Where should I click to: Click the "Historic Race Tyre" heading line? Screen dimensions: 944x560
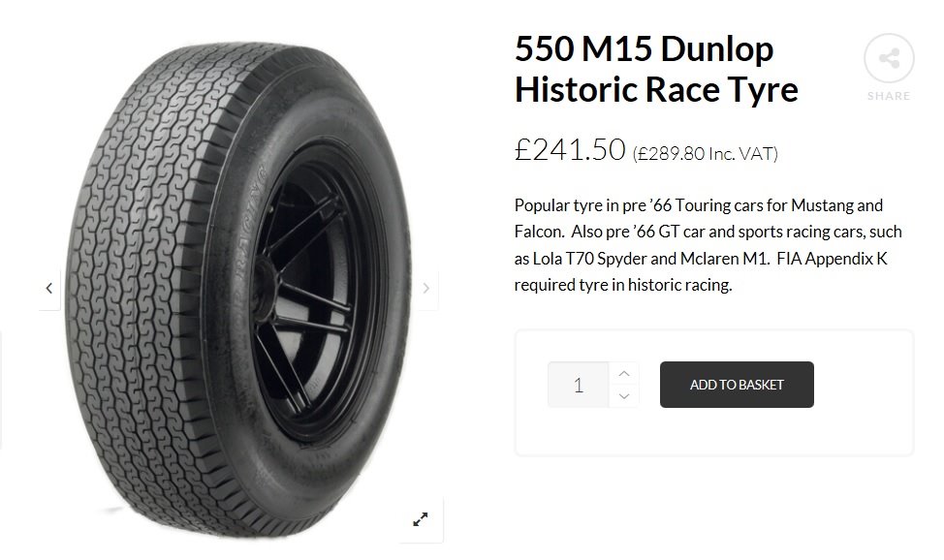coord(656,90)
